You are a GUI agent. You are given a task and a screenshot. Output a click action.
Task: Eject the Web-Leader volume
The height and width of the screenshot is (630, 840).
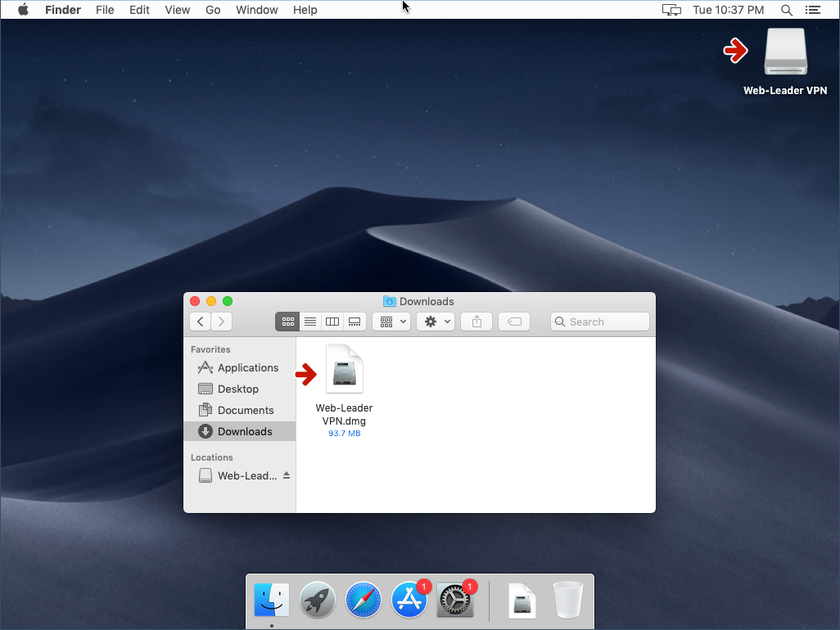coord(287,475)
